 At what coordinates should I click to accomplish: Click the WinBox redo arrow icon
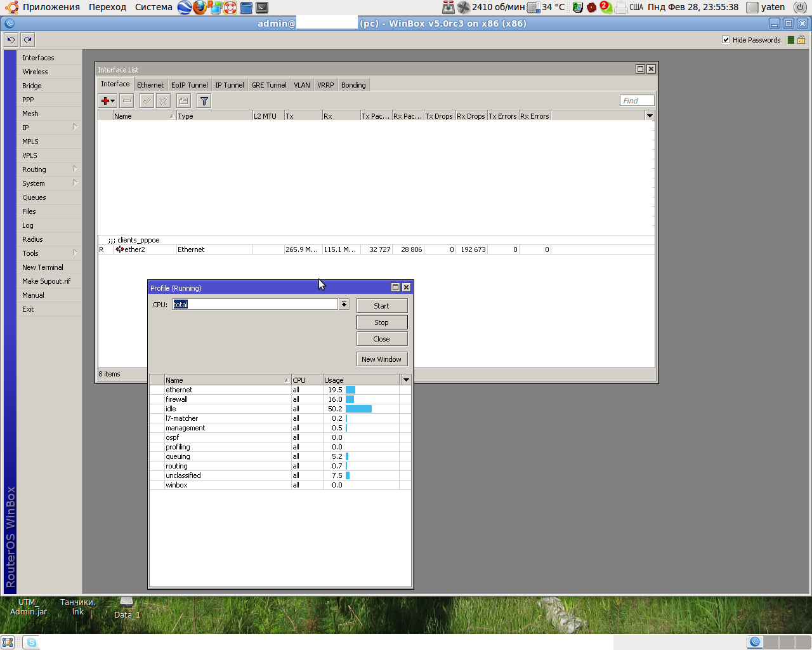27,39
